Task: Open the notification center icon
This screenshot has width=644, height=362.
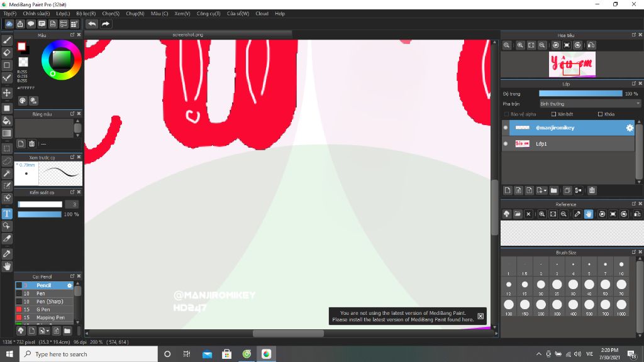Action: coord(631,354)
